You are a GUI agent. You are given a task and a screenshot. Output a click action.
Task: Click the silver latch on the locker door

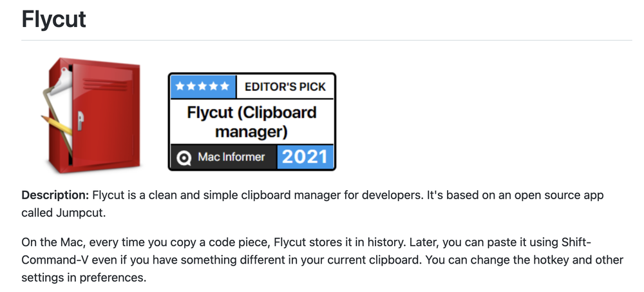click(80, 121)
